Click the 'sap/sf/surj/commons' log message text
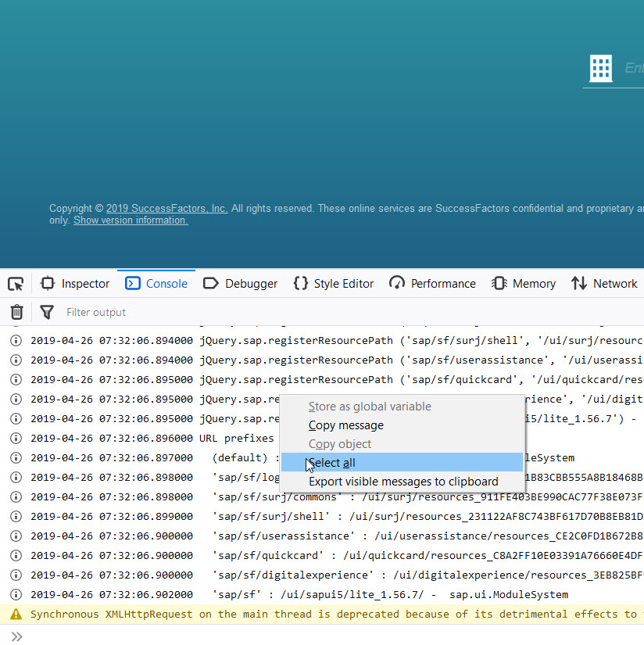 (428, 497)
